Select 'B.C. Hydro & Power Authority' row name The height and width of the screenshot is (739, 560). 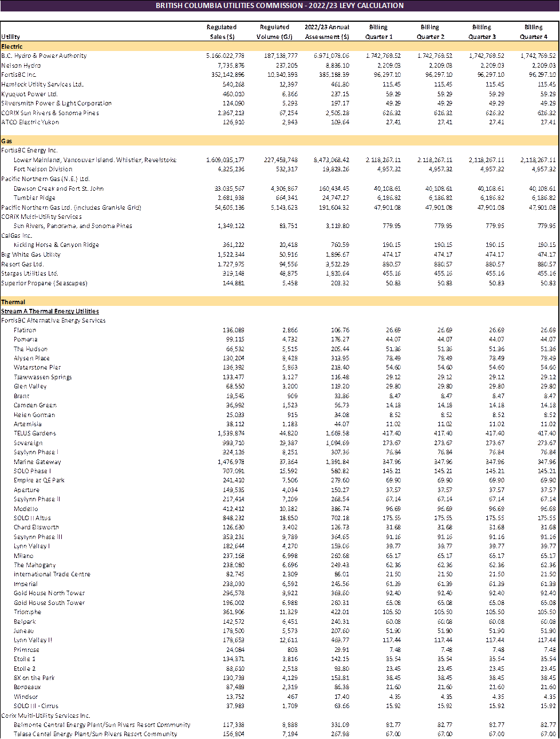coord(44,56)
